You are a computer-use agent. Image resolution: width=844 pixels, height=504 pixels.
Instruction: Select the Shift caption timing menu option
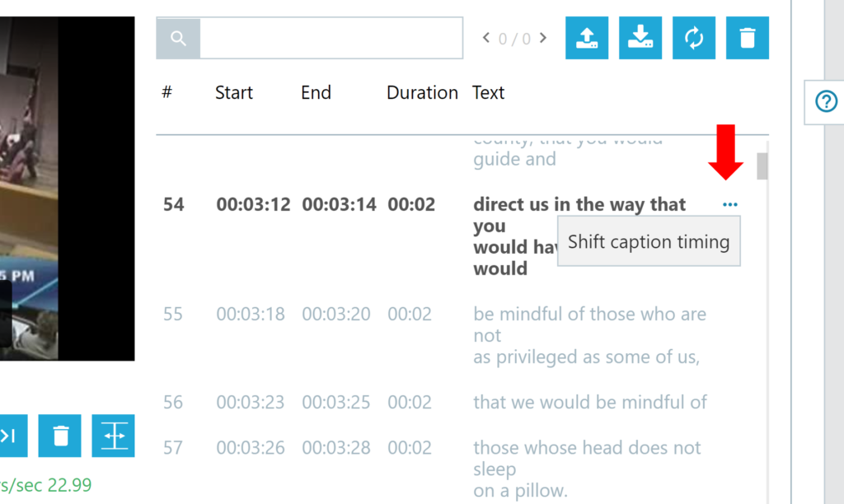[x=648, y=241]
